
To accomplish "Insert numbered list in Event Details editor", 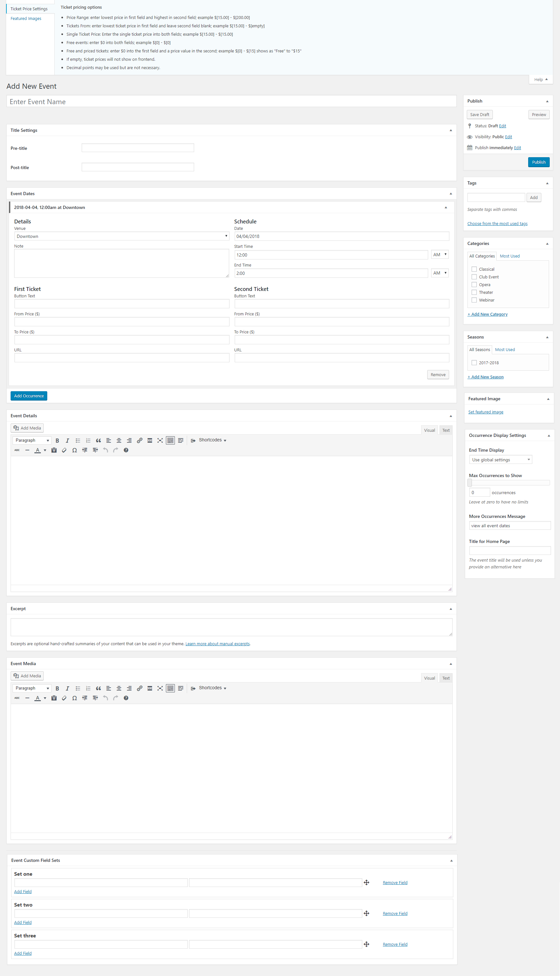I will point(88,440).
